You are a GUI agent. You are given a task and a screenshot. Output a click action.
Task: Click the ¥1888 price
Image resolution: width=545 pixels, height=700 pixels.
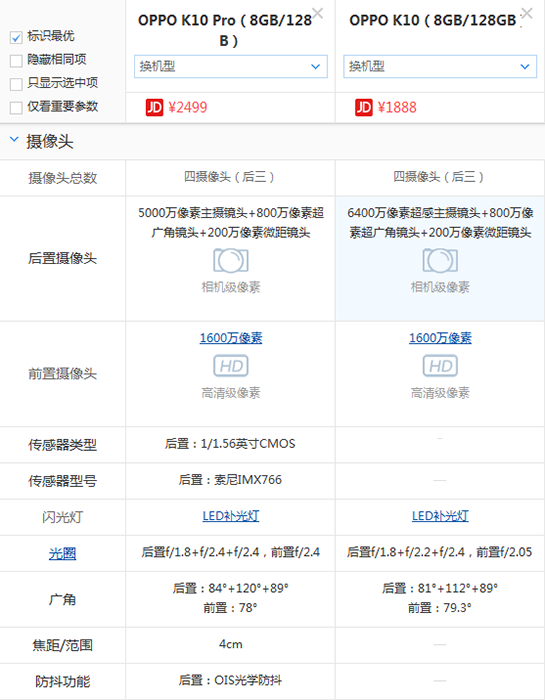tap(397, 108)
